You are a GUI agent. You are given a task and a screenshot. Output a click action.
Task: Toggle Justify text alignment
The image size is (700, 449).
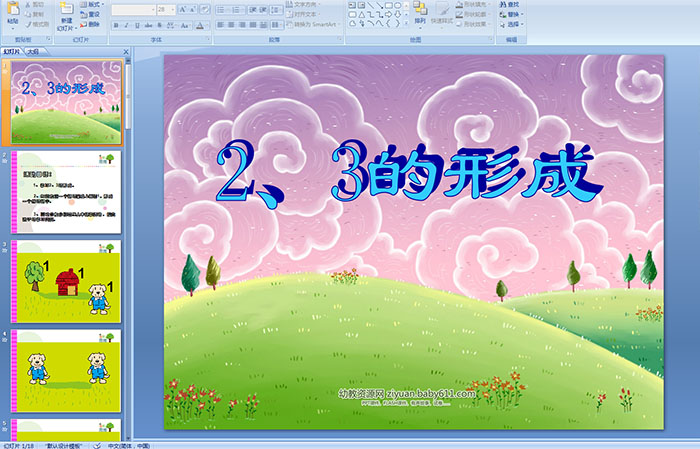[253, 25]
